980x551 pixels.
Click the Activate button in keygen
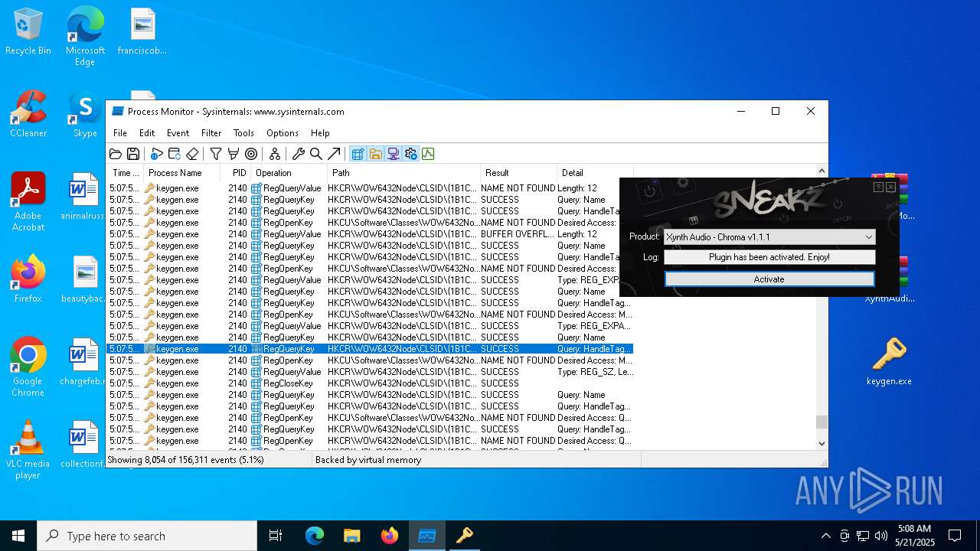tap(769, 279)
